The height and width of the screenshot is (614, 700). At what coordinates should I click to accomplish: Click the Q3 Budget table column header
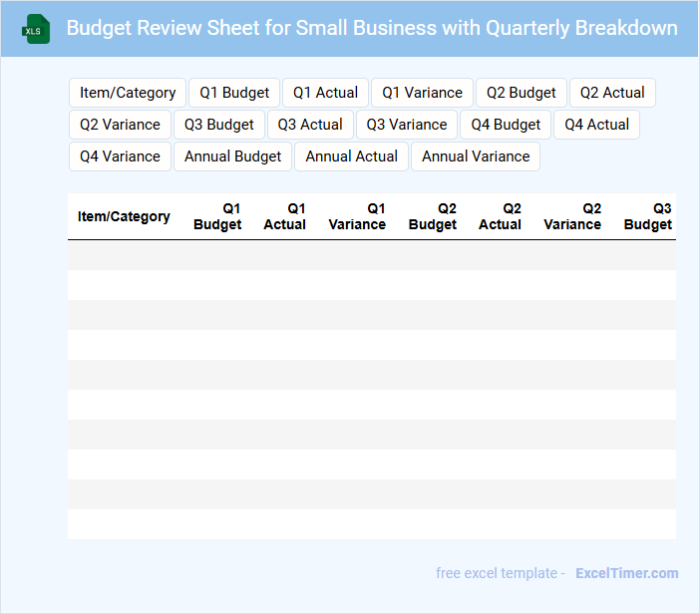tap(648, 216)
